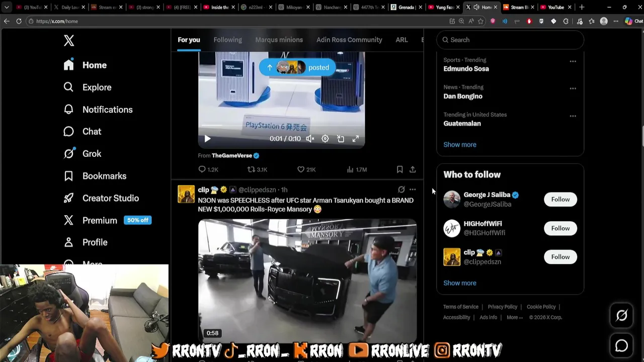Play the PlayStation 6 video

coord(207,139)
